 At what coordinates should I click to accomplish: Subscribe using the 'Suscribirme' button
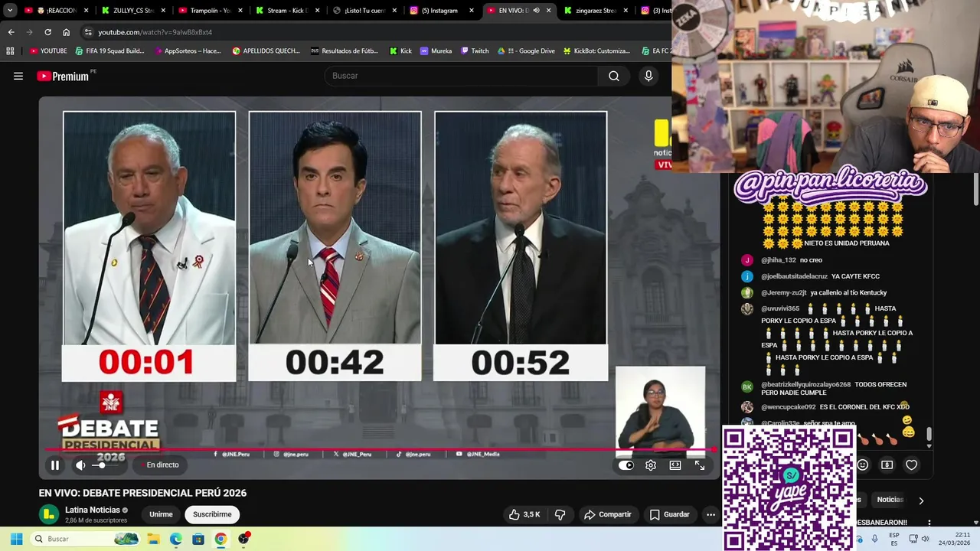tap(212, 514)
